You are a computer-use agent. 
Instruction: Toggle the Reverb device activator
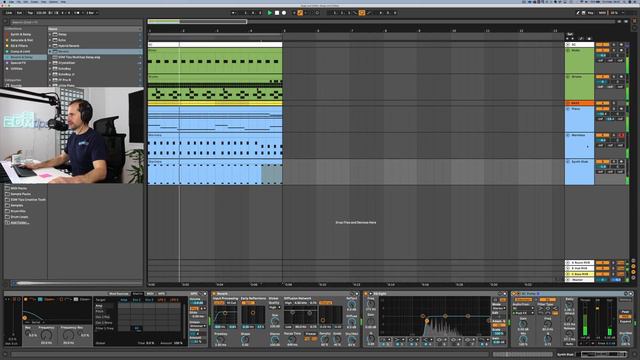pyautogui.click(x=214, y=294)
